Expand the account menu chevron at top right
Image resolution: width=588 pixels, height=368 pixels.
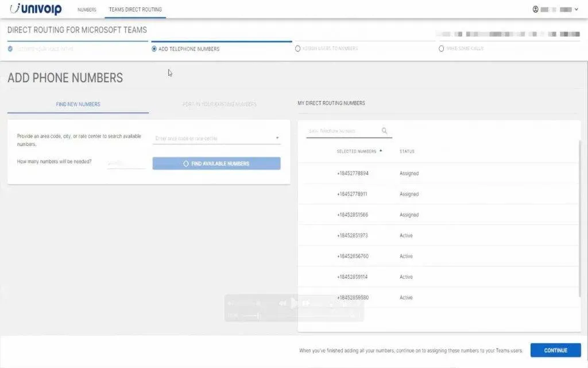coord(576,9)
